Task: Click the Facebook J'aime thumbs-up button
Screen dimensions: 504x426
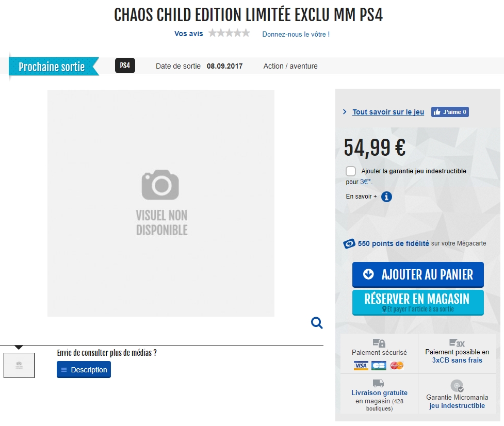Action: pyautogui.click(x=450, y=112)
